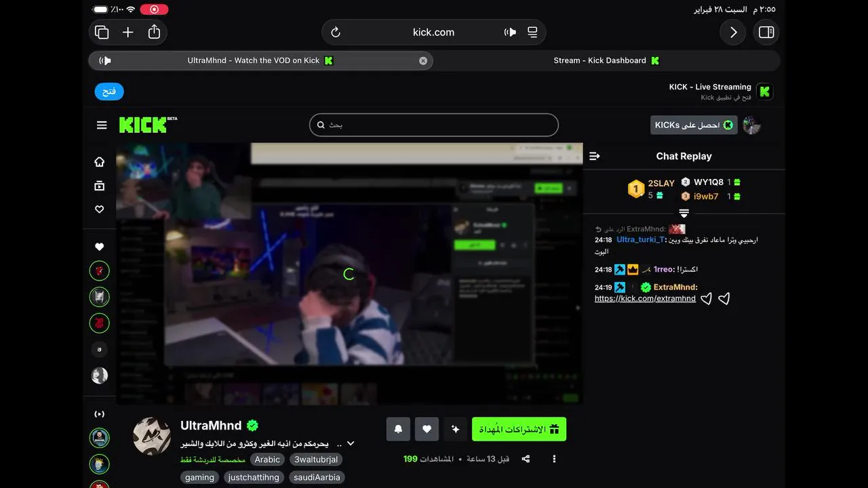Open second gifter WY1Q8

tap(709, 182)
